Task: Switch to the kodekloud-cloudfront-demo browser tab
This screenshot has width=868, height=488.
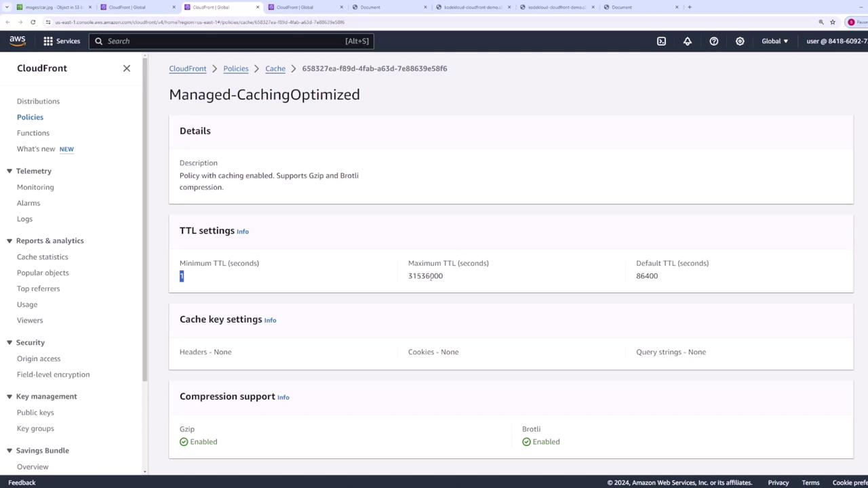Action: tap(473, 7)
